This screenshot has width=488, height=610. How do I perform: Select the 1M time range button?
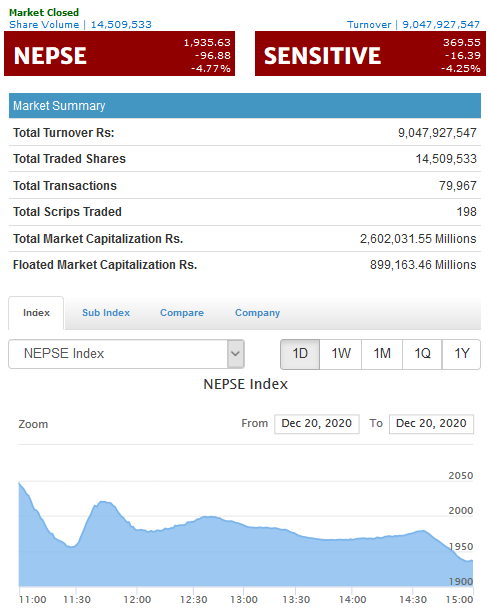(x=382, y=354)
